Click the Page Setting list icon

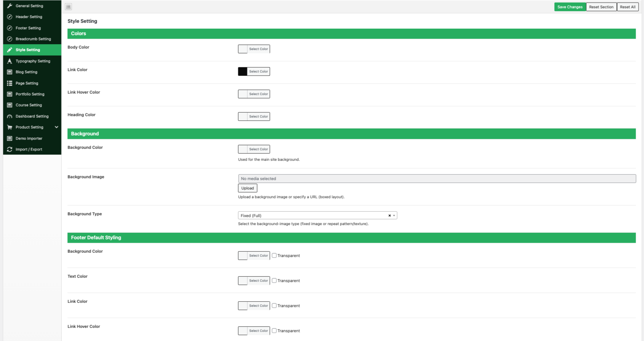tap(10, 83)
